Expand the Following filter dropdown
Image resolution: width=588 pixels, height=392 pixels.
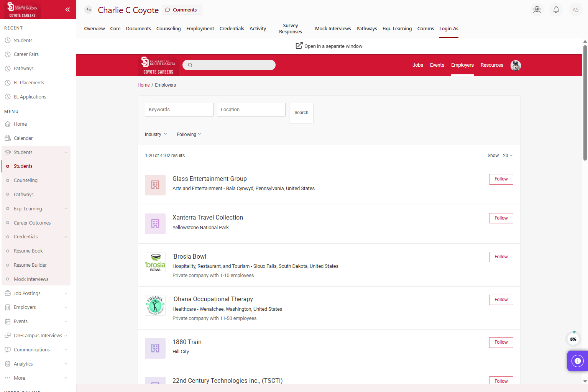(189, 134)
